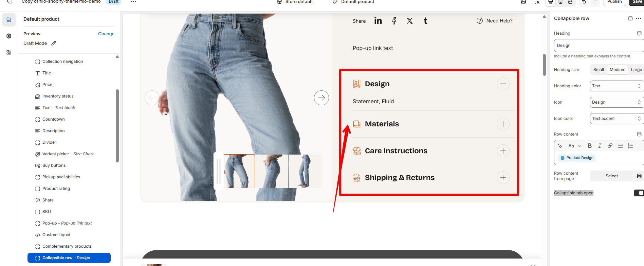The height and width of the screenshot is (266, 644).
Task: Apply bold formatting in Row content
Action: click(590, 146)
